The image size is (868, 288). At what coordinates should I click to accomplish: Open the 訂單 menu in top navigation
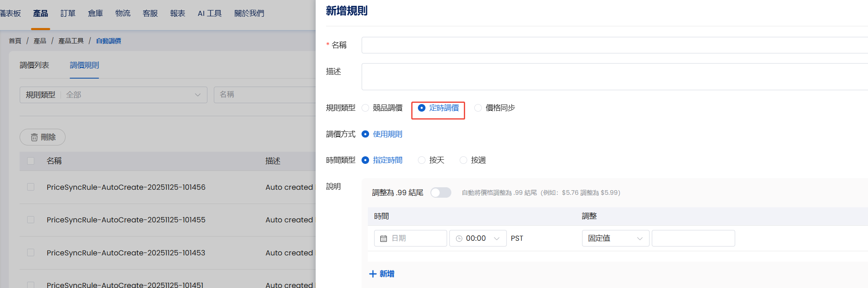tap(68, 13)
